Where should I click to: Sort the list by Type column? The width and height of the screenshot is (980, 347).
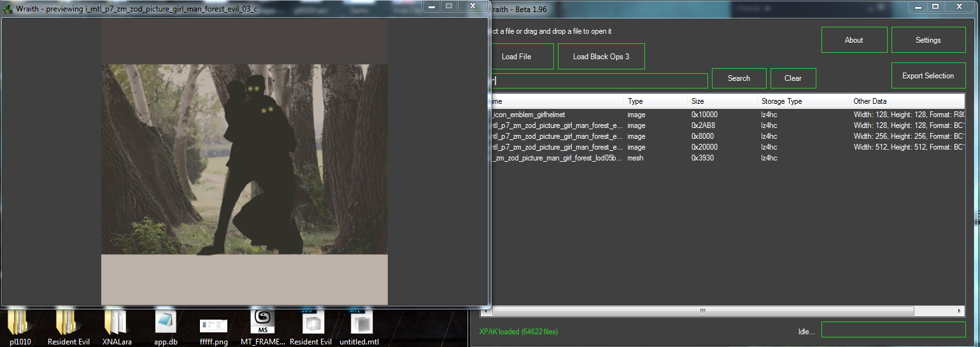coord(655,101)
